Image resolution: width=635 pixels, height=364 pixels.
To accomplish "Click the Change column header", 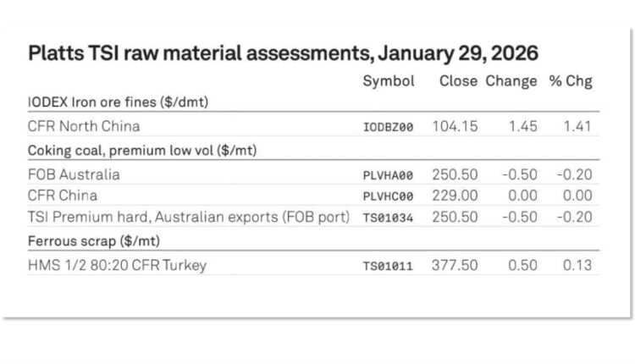I will tap(511, 82).
